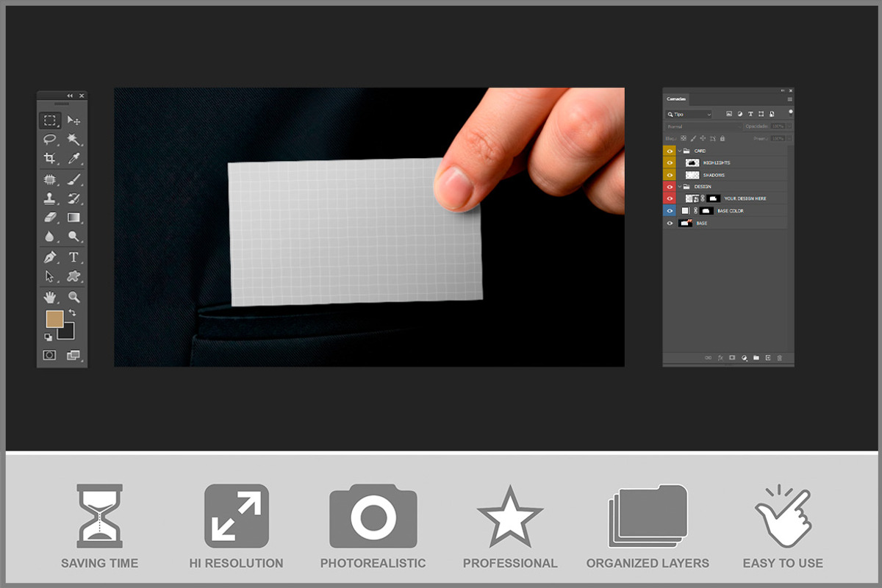Select the Pen tool
Image resolution: width=882 pixels, height=588 pixels.
click(49, 257)
